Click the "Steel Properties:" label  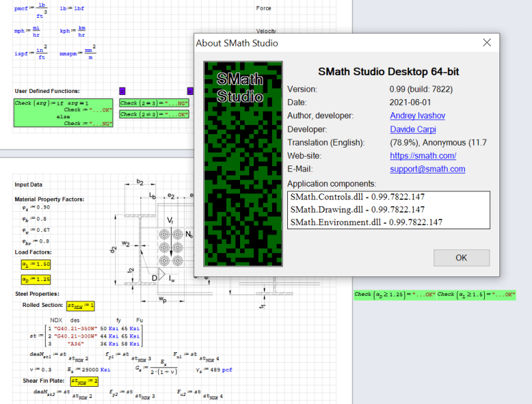(37, 294)
